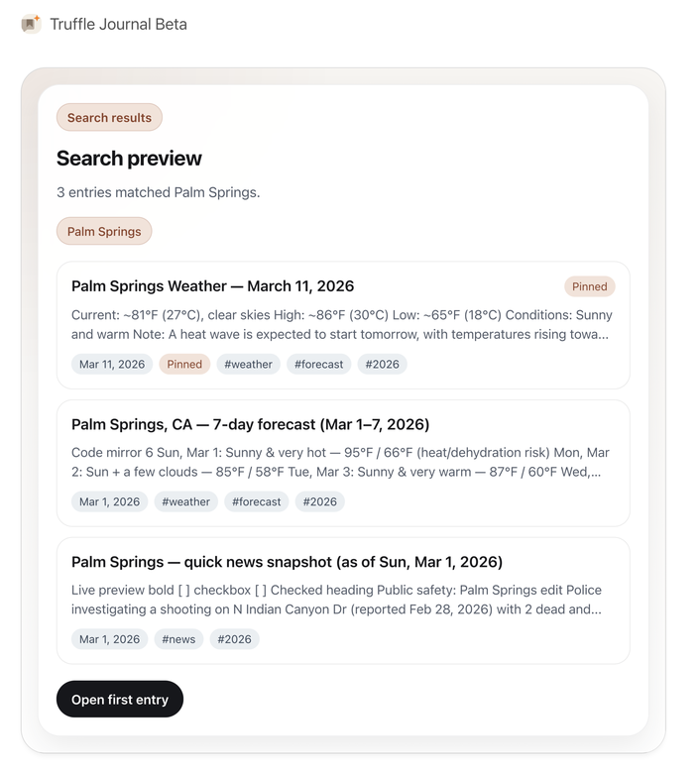Open the quick news snapshot entry

coord(287,562)
